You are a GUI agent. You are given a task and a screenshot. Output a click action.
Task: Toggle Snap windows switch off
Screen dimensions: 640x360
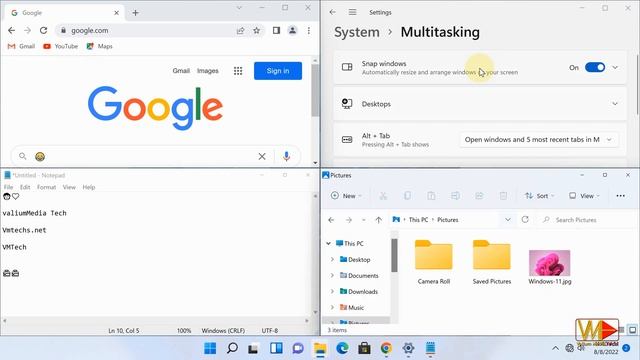(595, 67)
